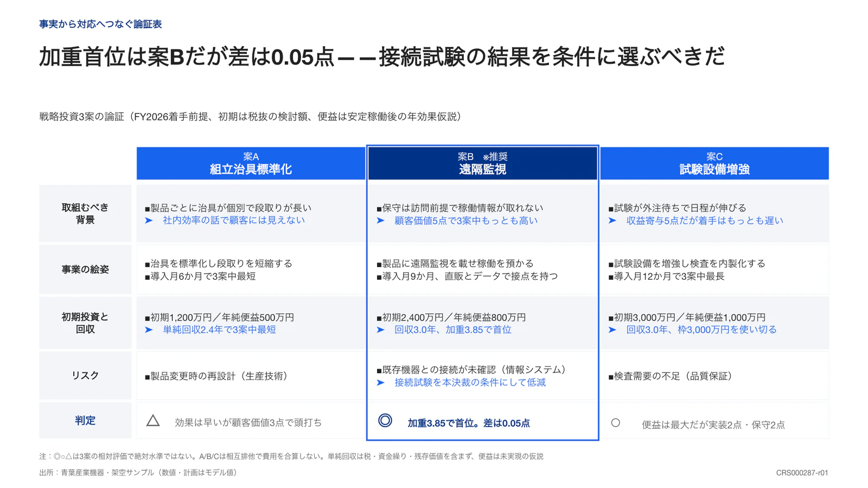Image resolution: width=868 pixels, height=488 pixels.
Task: Click the arrow before 顧客価値5点で3案中もっとも高い
Action: point(381,221)
